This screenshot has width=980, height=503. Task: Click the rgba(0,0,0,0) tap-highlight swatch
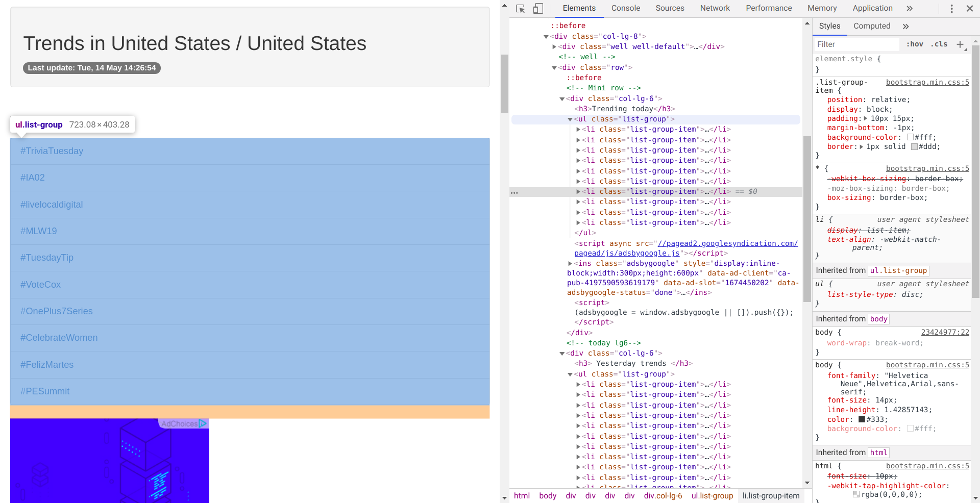tap(856, 494)
